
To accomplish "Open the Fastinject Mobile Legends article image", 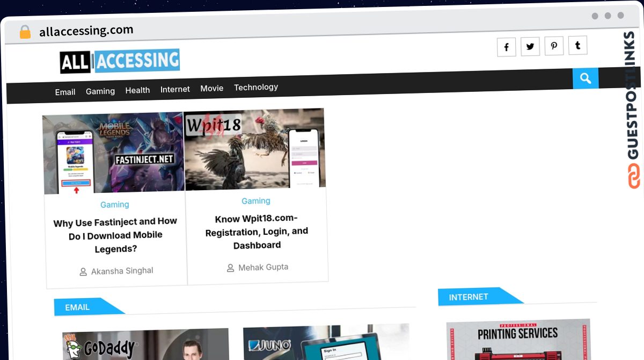I will [113, 153].
